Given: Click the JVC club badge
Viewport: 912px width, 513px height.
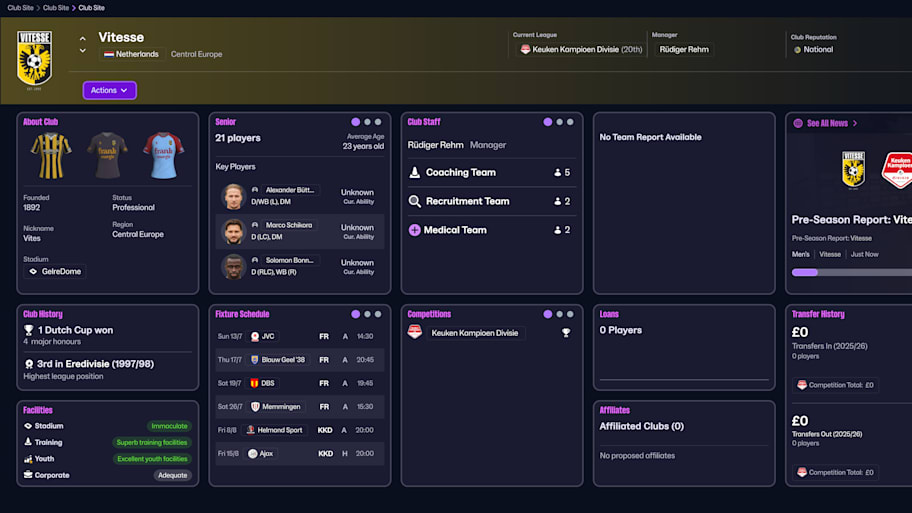Looking at the screenshot, I should [x=255, y=337].
